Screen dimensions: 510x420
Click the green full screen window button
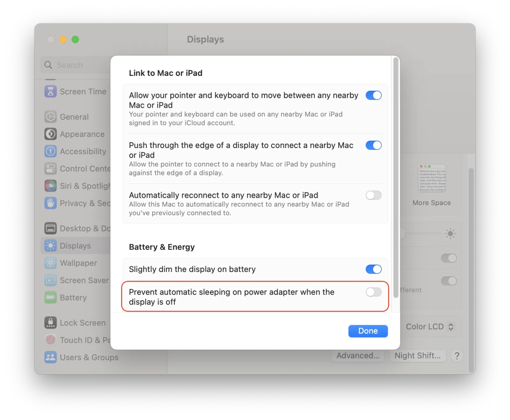click(x=75, y=40)
